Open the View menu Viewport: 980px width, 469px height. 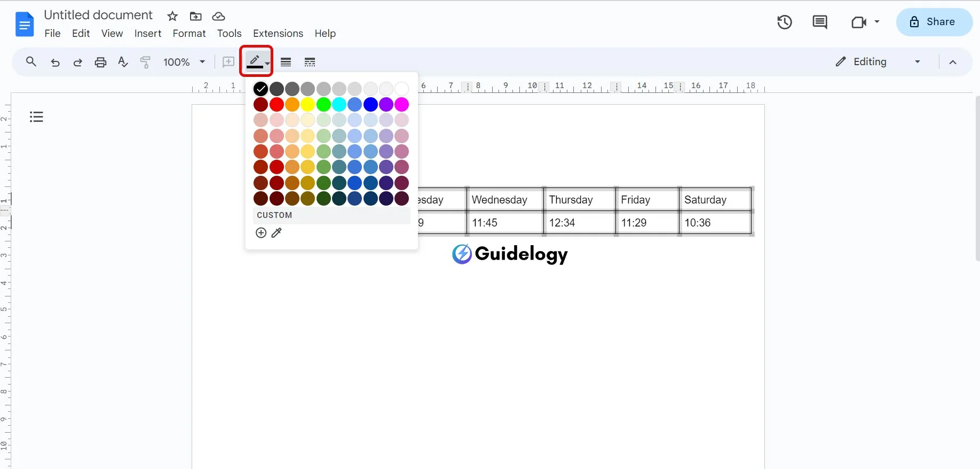coord(112,33)
